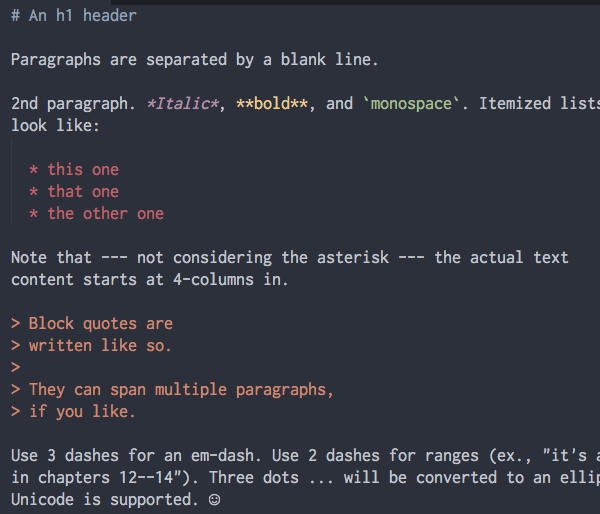This screenshot has width=600, height=514.
Task: Click the empty '>' quote marker line
Action: coord(15,367)
